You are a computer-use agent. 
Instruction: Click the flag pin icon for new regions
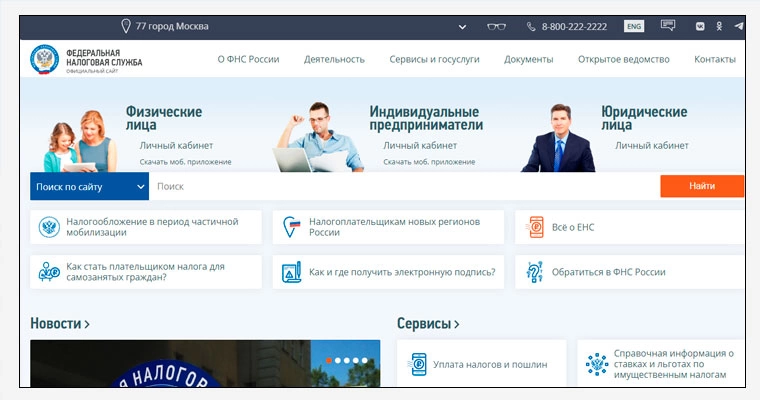291,227
